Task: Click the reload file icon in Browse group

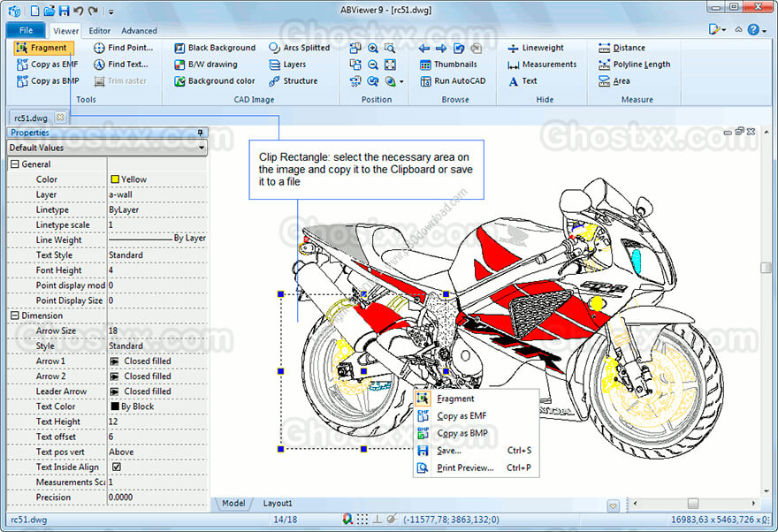Action: click(x=459, y=48)
